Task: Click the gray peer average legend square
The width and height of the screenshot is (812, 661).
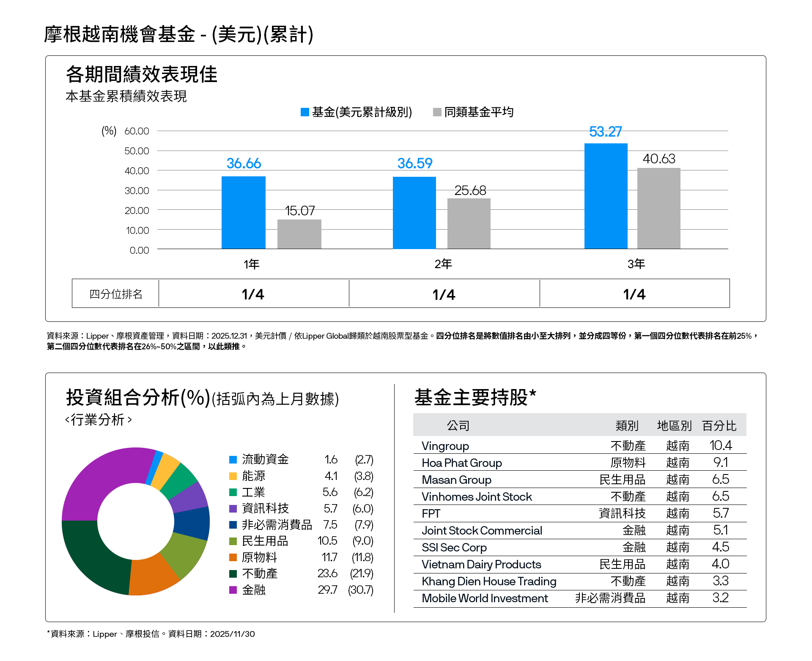Action: [437, 112]
